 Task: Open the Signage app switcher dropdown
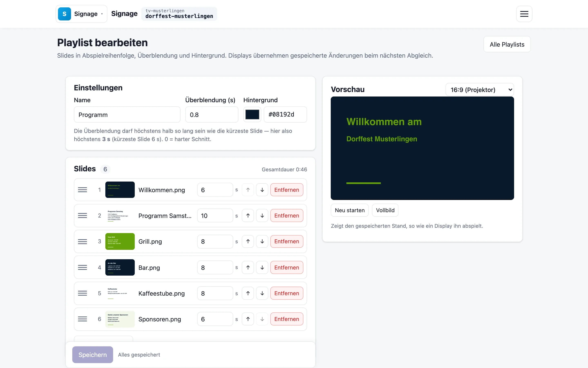tap(81, 14)
